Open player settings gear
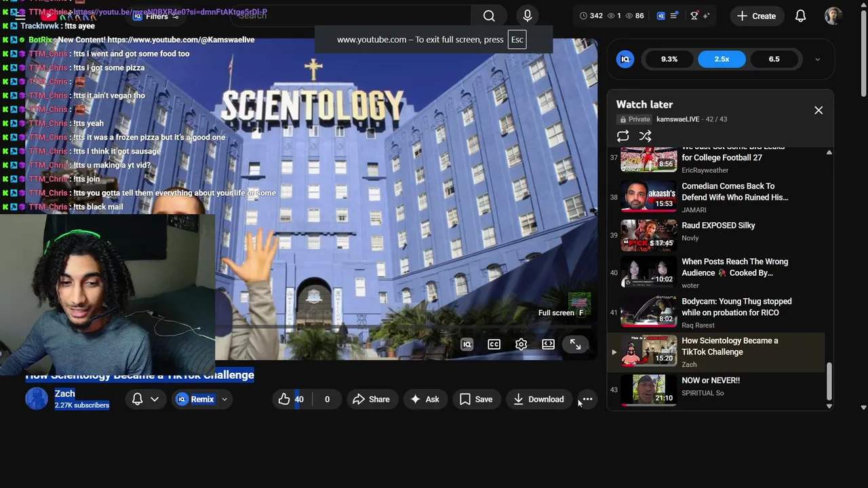The width and height of the screenshot is (868, 488). [x=521, y=344]
